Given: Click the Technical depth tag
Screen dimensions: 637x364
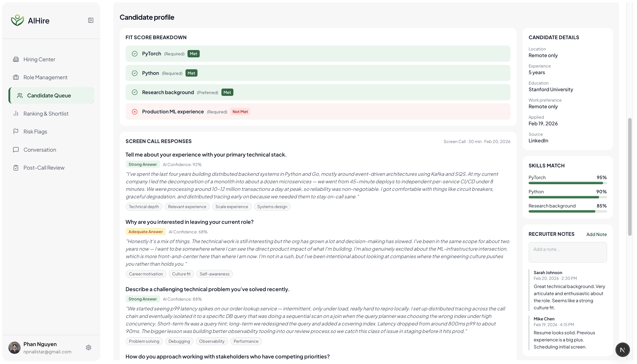Looking at the screenshot, I should click(144, 207).
